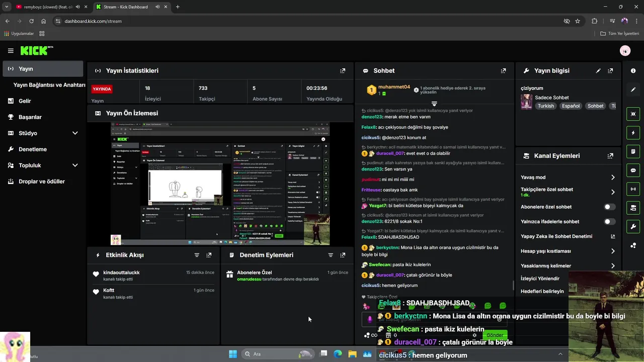Click Hedefleri belirleyin action

pyautogui.click(x=542, y=291)
